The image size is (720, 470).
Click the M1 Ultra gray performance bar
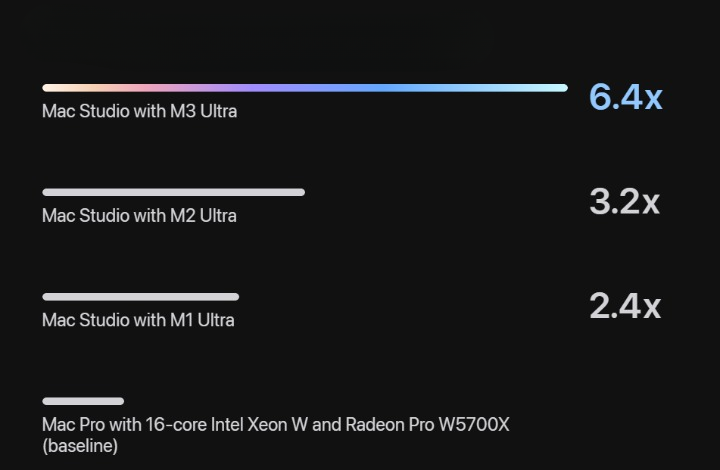141,297
